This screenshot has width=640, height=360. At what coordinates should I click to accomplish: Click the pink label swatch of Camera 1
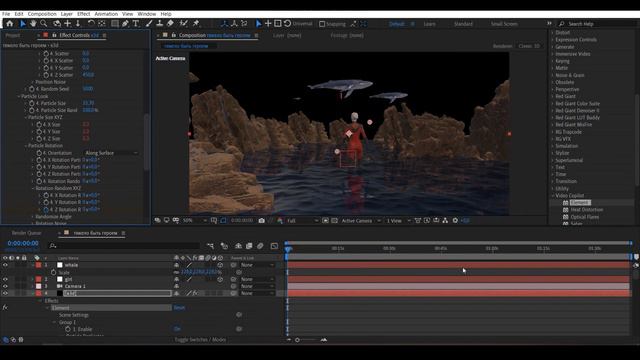(38, 286)
